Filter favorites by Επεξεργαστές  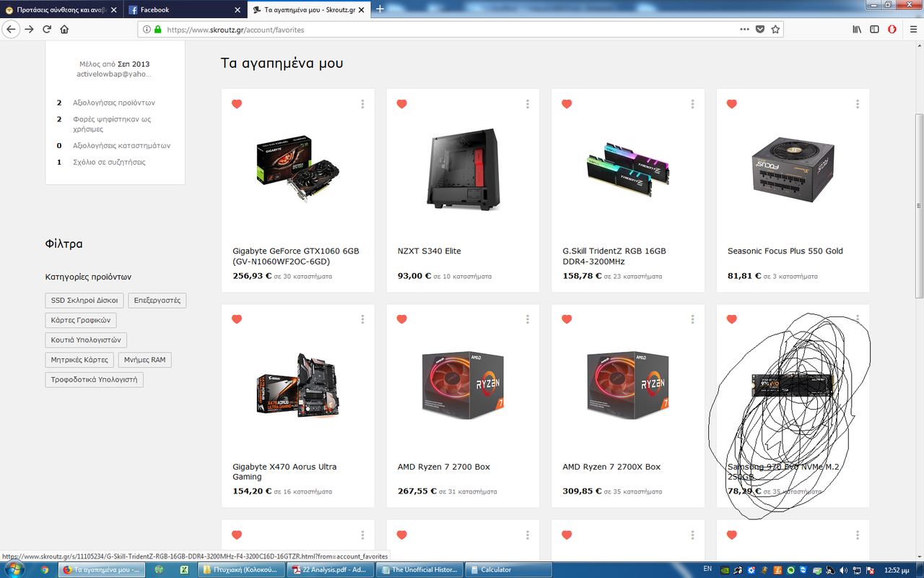(157, 300)
